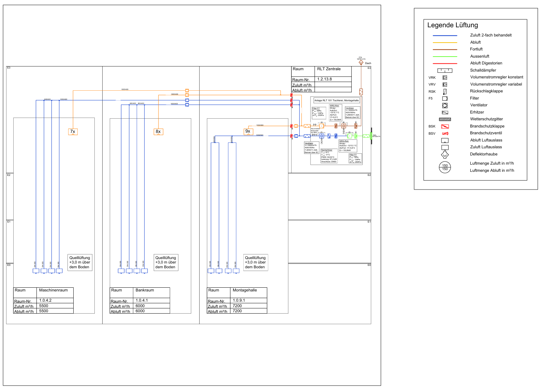The image size is (544, 392).
Task: Select the Bankraum Zuluft value 6000
Action: [140, 306]
